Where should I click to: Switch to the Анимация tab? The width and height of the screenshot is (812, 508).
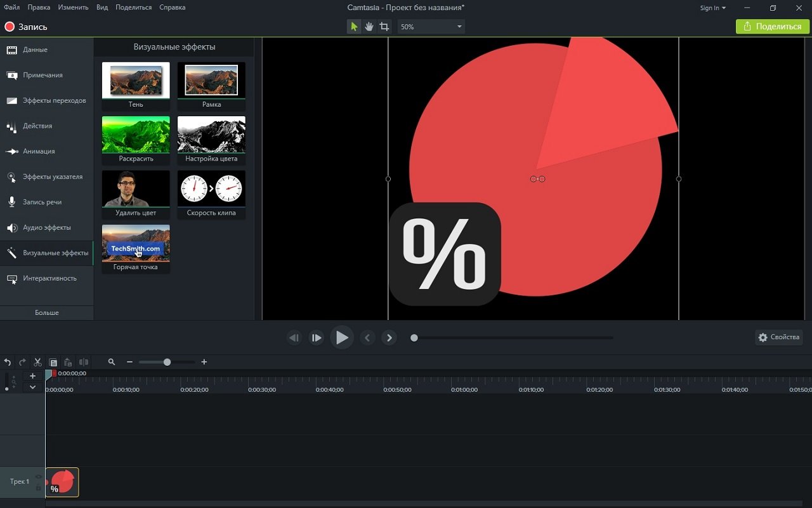click(x=39, y=151)
